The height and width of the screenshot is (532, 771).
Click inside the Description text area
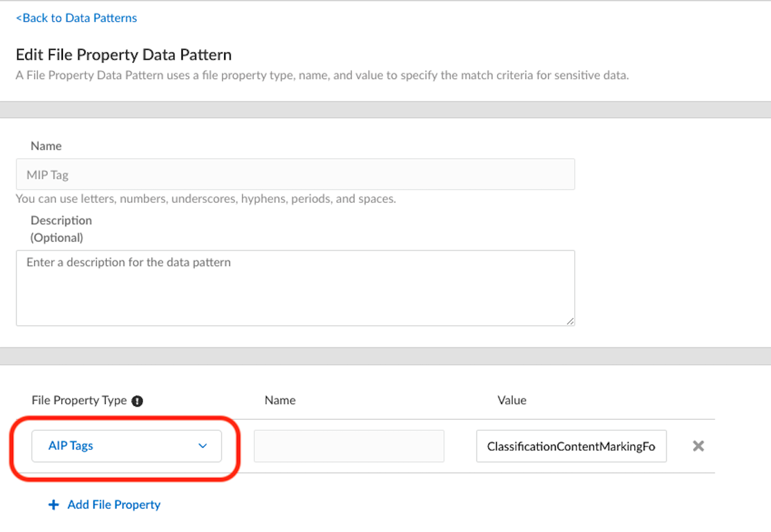pos(295,288)
